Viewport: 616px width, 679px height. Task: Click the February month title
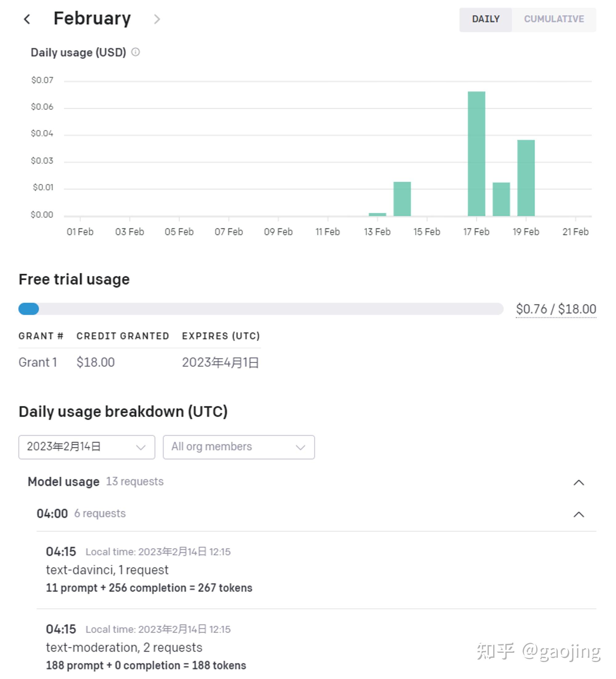point(92,18)
